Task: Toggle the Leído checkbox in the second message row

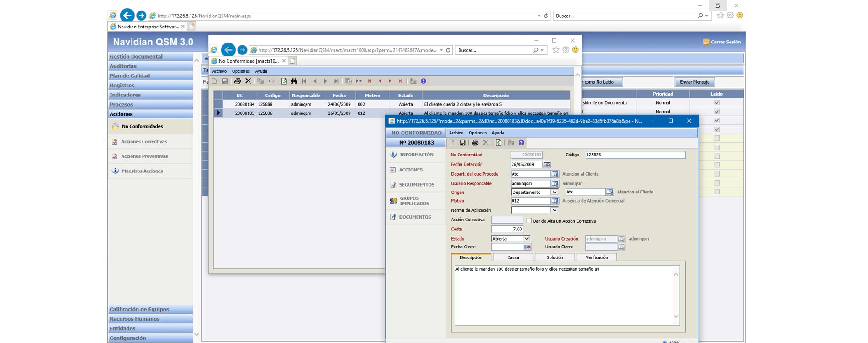Action: coord(716,112)
